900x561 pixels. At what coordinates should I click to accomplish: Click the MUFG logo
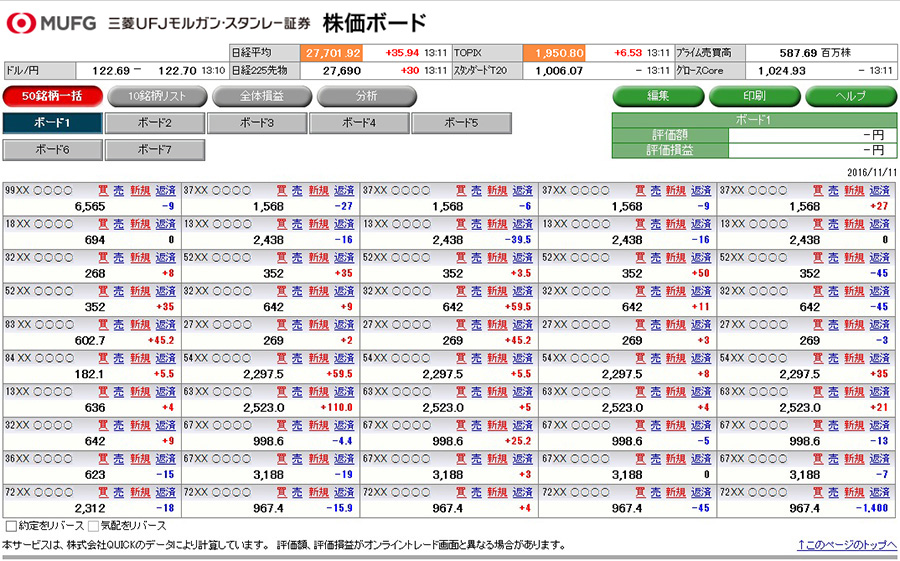tap(51, 23)
